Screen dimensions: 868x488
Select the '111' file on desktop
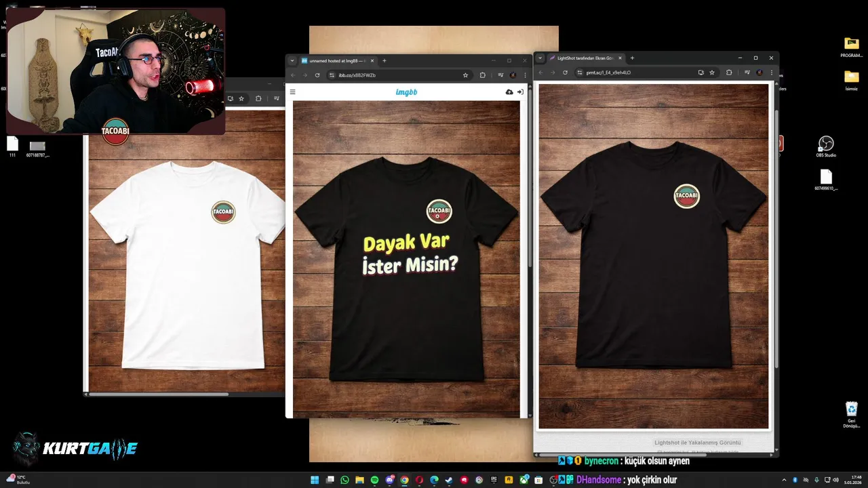point(12,146)
